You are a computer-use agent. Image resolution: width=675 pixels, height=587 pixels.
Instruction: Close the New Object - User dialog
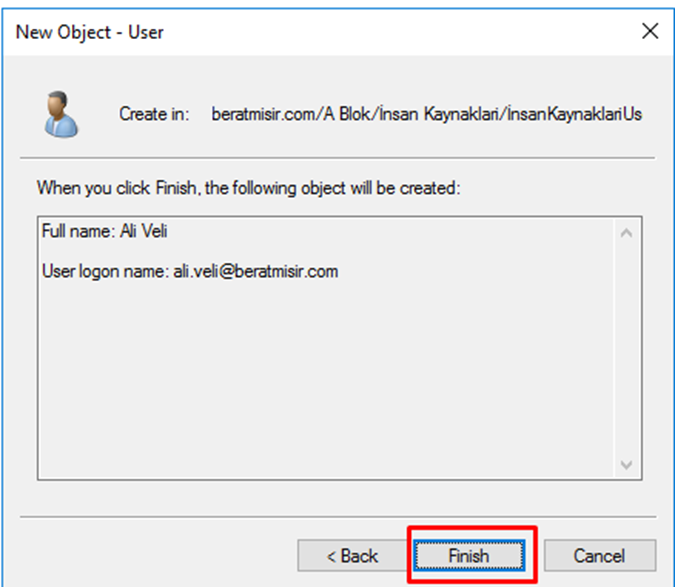[x=650, y=31]
